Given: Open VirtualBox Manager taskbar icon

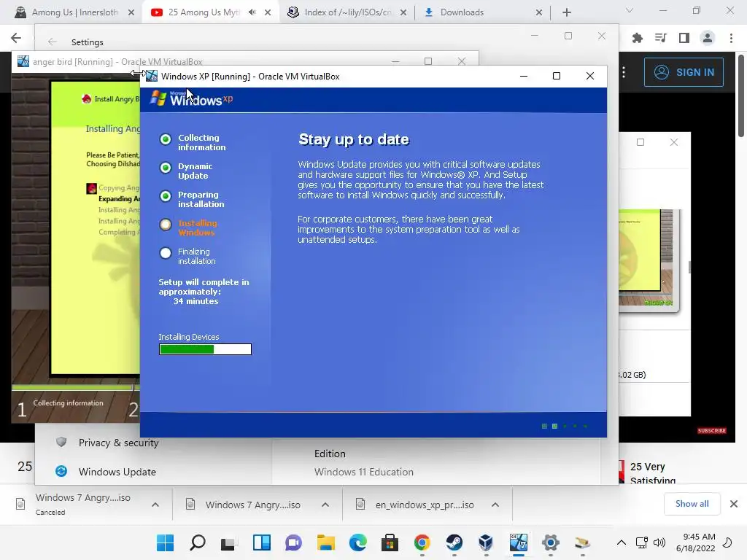Looking at the screenshot, I should (x=486, y=542).
